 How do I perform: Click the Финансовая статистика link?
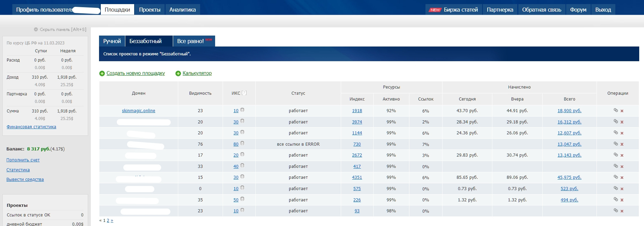pyautogui.click(x=31, y=127)
